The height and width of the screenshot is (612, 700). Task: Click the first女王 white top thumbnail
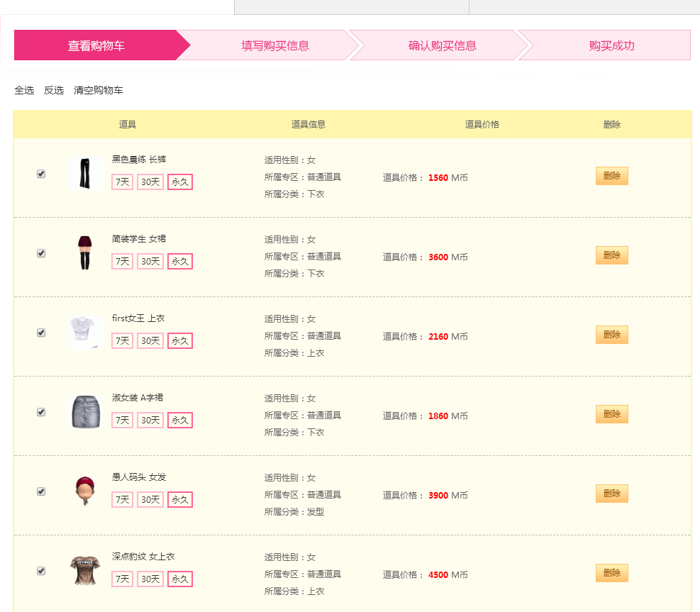tap(85, 333)
